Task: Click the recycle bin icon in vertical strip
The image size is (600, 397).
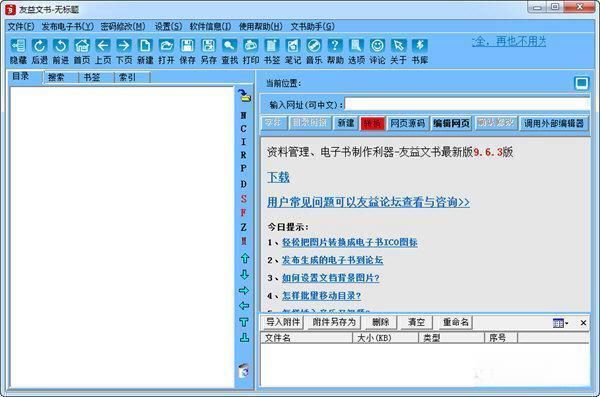Action: [x=244, y=371]
